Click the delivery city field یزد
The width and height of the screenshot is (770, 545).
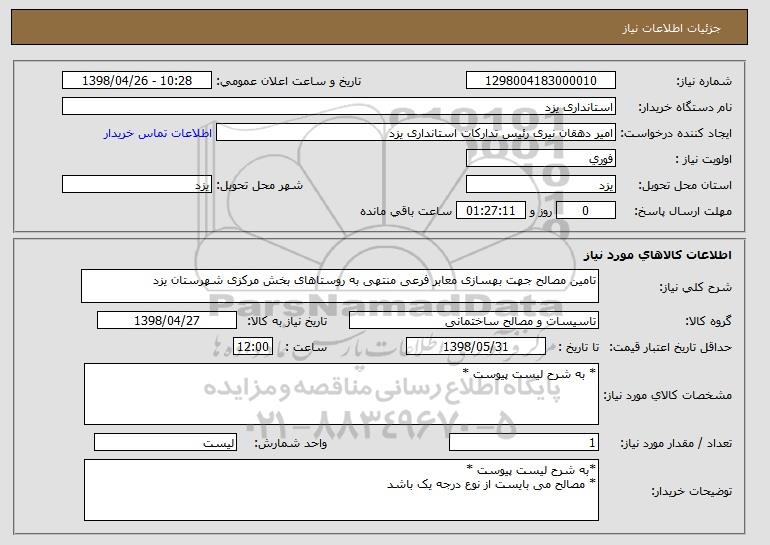coord(137,185)
